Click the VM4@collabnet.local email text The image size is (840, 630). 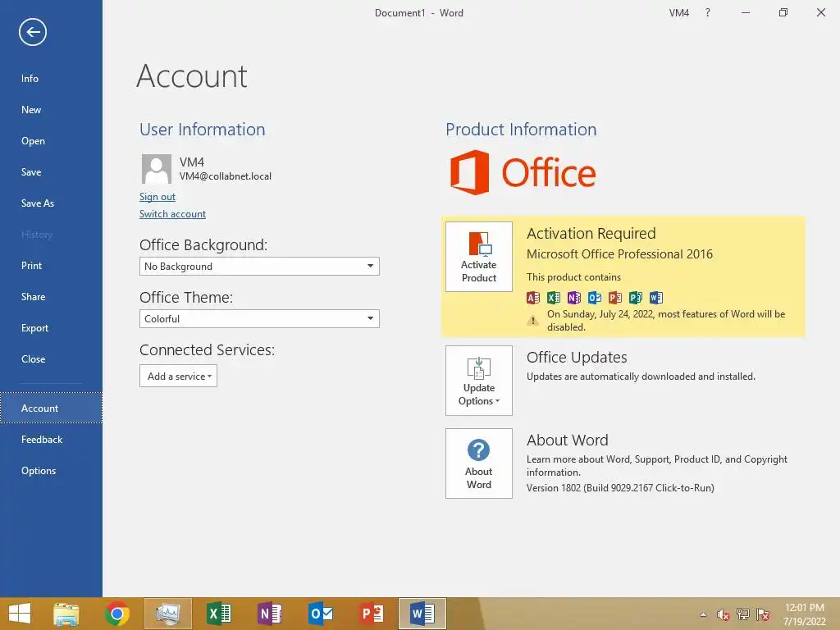(226, 176)
